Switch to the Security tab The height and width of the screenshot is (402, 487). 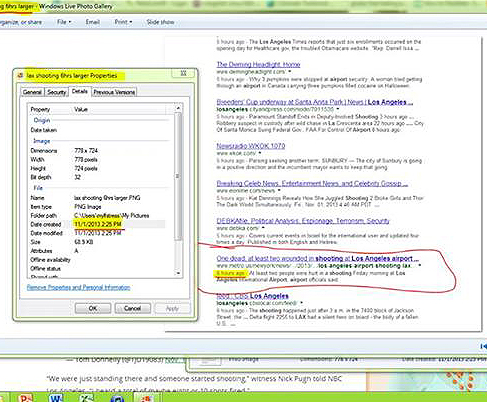(x=56, y=92)
